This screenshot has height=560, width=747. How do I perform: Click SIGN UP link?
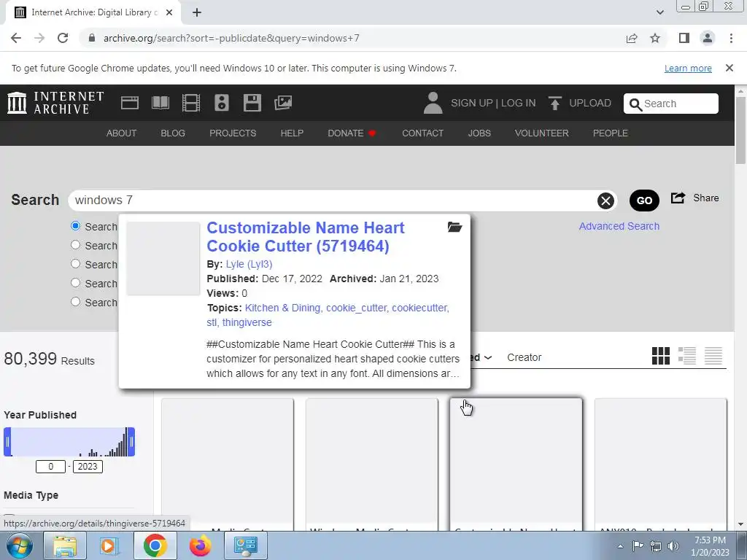tap(472, 103)
